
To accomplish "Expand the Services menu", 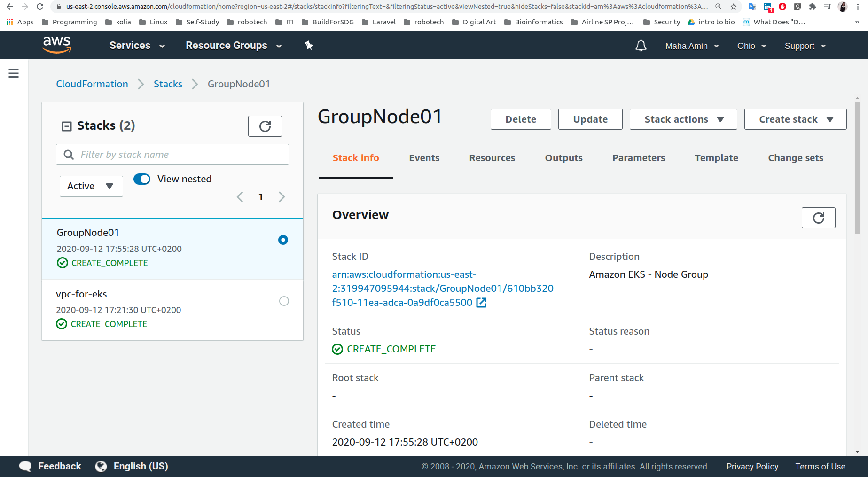I will [137, 46].
